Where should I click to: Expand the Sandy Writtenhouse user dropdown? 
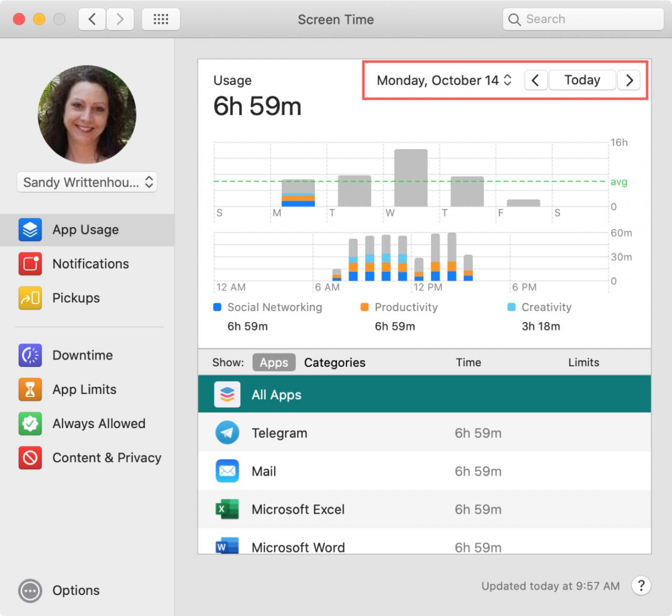tap(87, 182)
